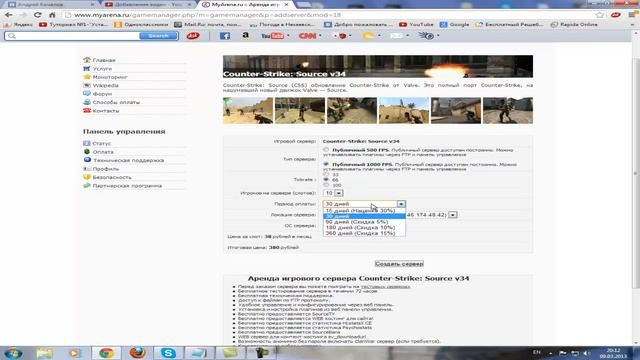Choose 180 дней (Скидка 10%) option

[x=364, y=228]
